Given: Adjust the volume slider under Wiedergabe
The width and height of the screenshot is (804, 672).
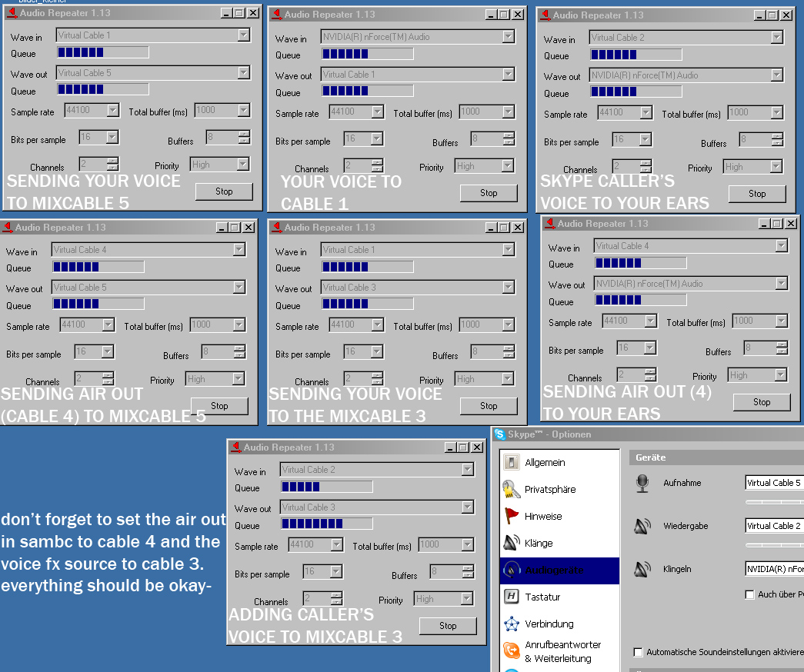Looking at the screenshot, I should pyautogui.click(x=774, y=545).
